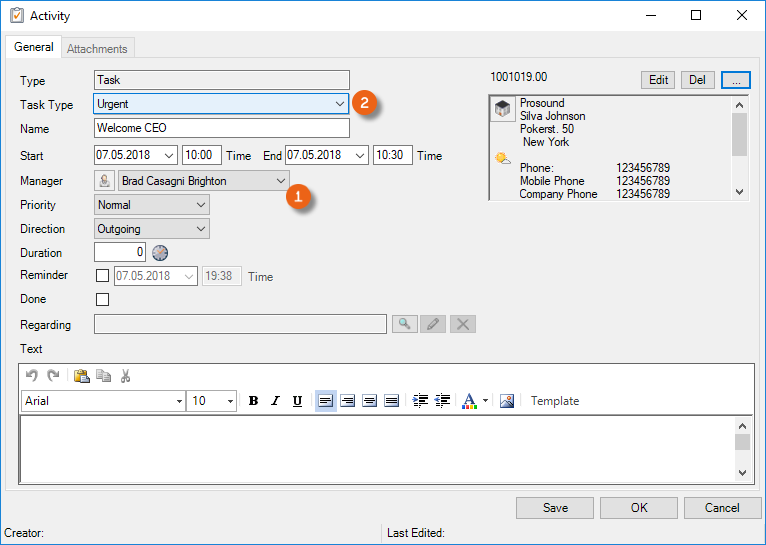This screenshot has width=766, height=545.
Task: Click the Bold formatting icon
Action: [253, 401]
